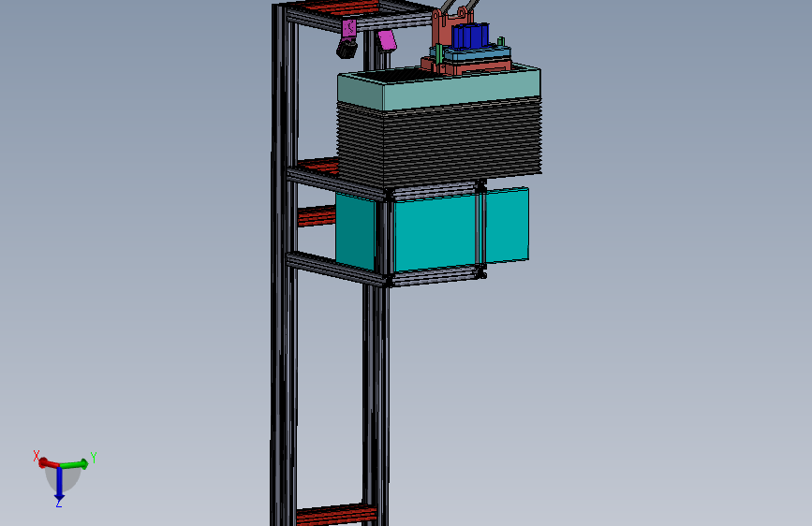Select the right-hand cyan side panel
812x526 pixels.
click(507, 226)
